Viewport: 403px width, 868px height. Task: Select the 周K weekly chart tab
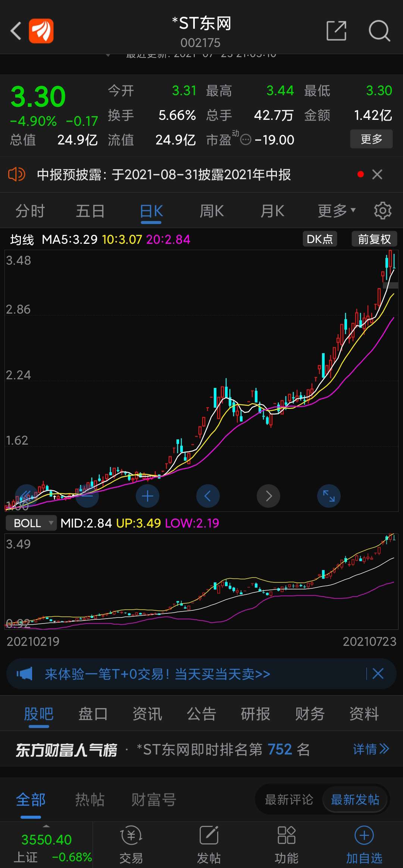(212, 211)
